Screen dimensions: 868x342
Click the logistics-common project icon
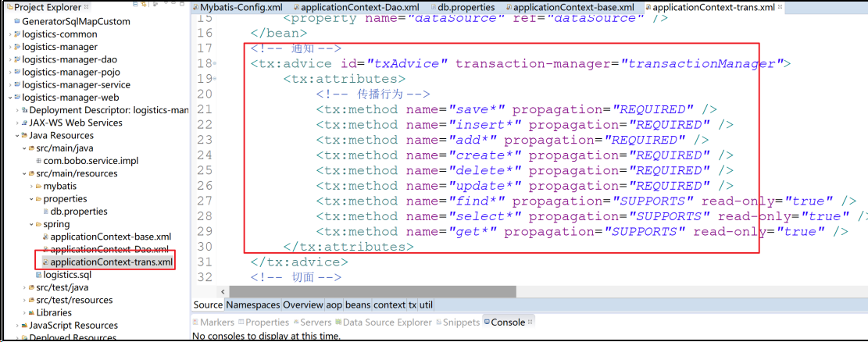click(x=17, y=34)
